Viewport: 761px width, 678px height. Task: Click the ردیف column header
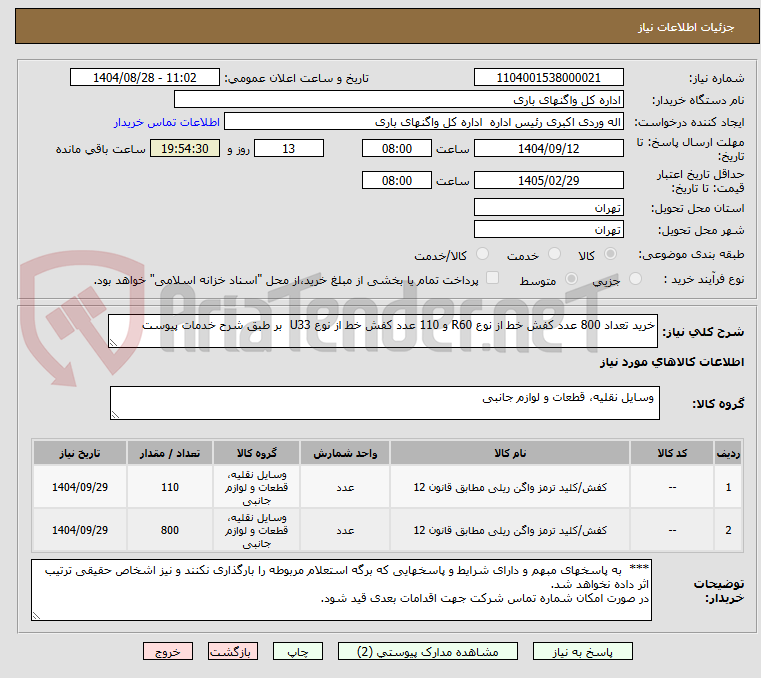(728, 453)
